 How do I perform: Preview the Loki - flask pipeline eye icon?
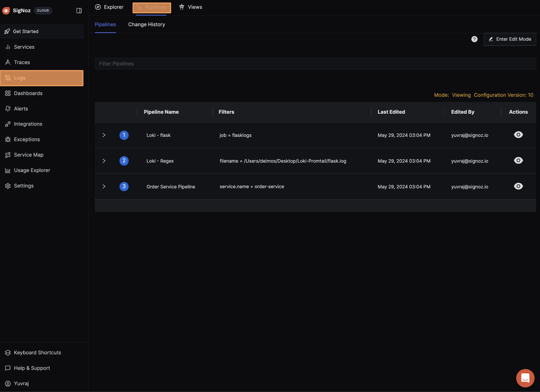[518, 135]
